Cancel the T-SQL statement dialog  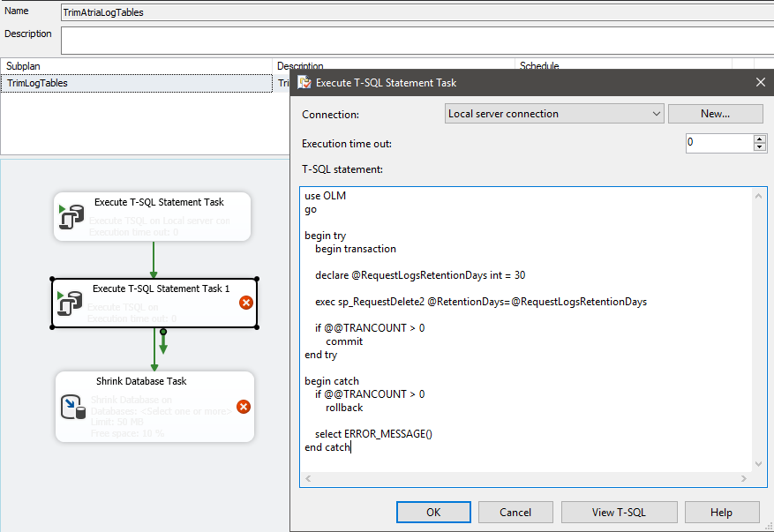(515, 513)
